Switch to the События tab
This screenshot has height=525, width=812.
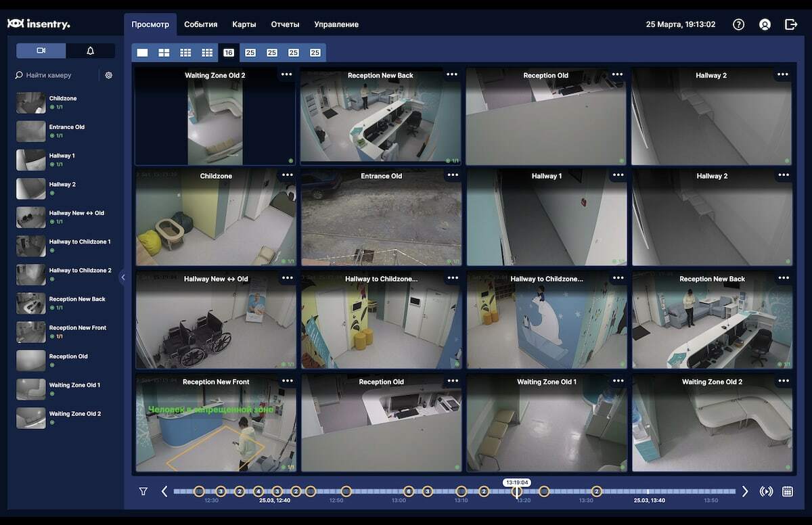click(x=201, y=24)
